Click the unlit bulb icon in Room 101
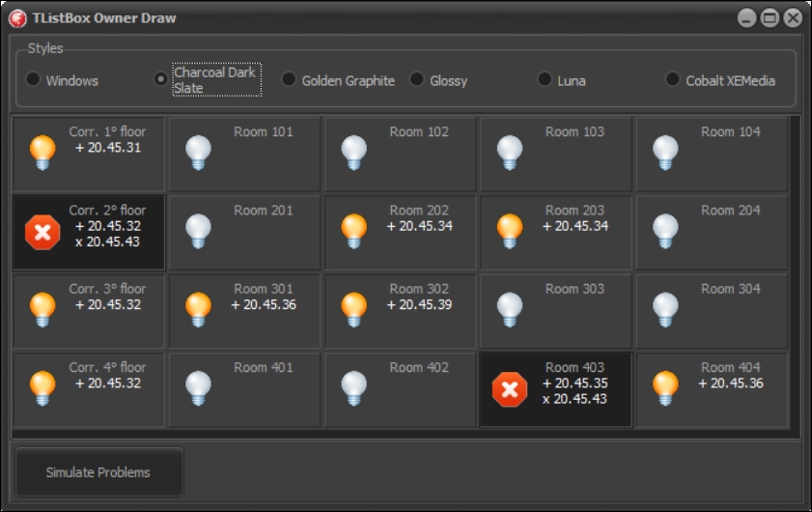Image resolution: width=812 pixels, height=512 pixels. (198, 153)
